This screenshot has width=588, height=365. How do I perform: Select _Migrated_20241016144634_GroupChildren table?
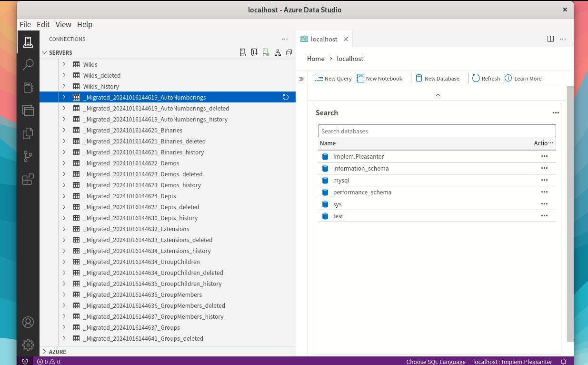(x=141, y=262)
